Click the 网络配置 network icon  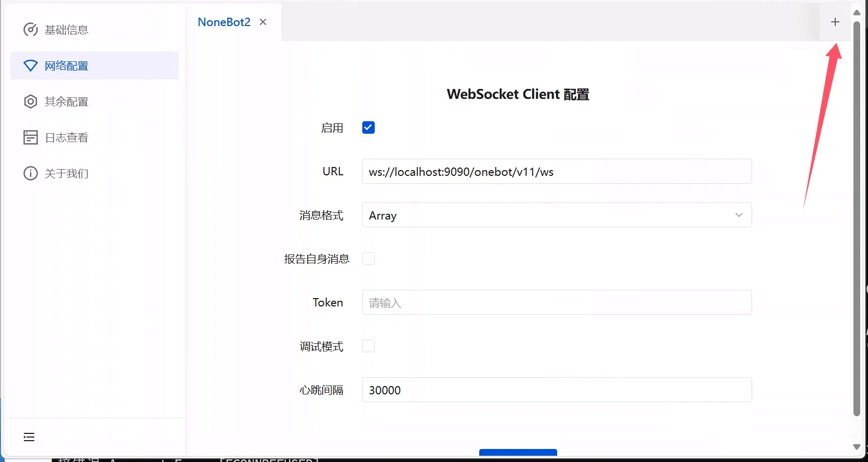pos(31,66)
